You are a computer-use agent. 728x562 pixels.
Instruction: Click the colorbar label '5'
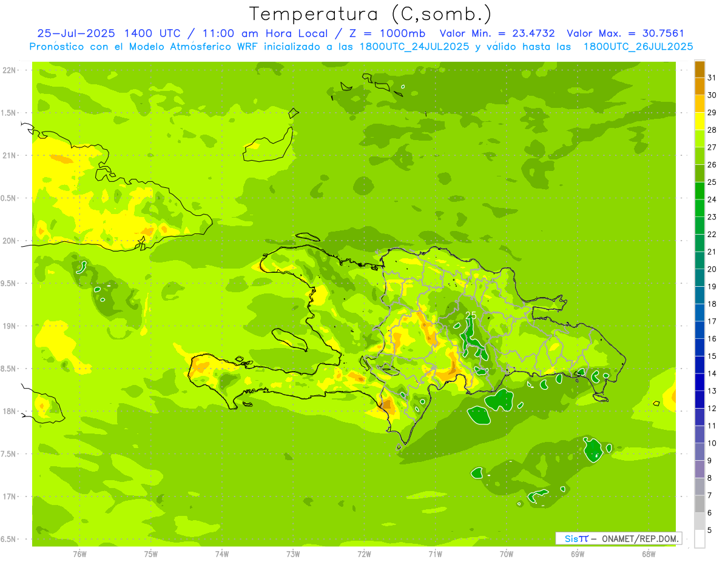click(710, 530)
